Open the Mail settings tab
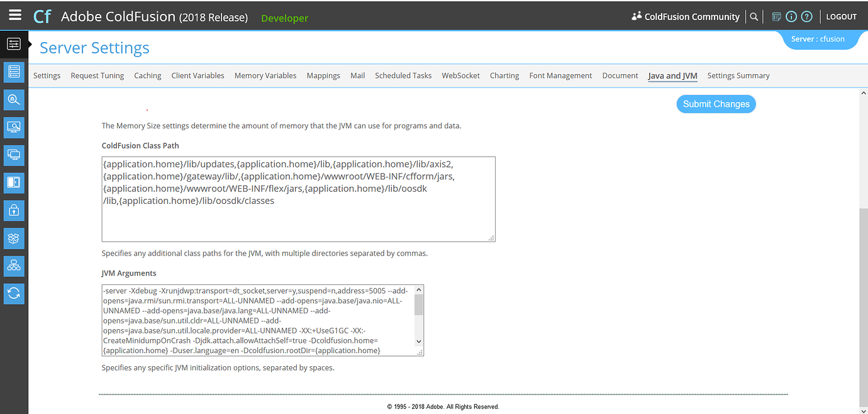Viewport: 868px width, 414px height. coord(357,76)
